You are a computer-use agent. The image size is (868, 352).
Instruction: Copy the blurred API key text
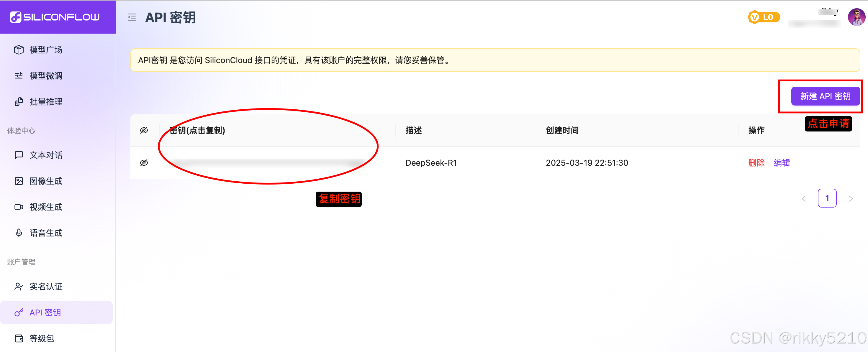tap(268, 163)
